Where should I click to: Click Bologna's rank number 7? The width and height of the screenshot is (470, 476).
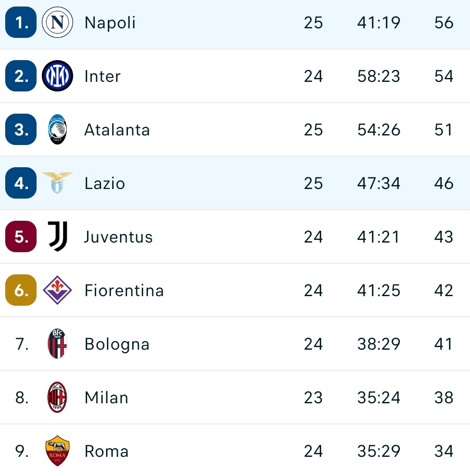point(22,344)
